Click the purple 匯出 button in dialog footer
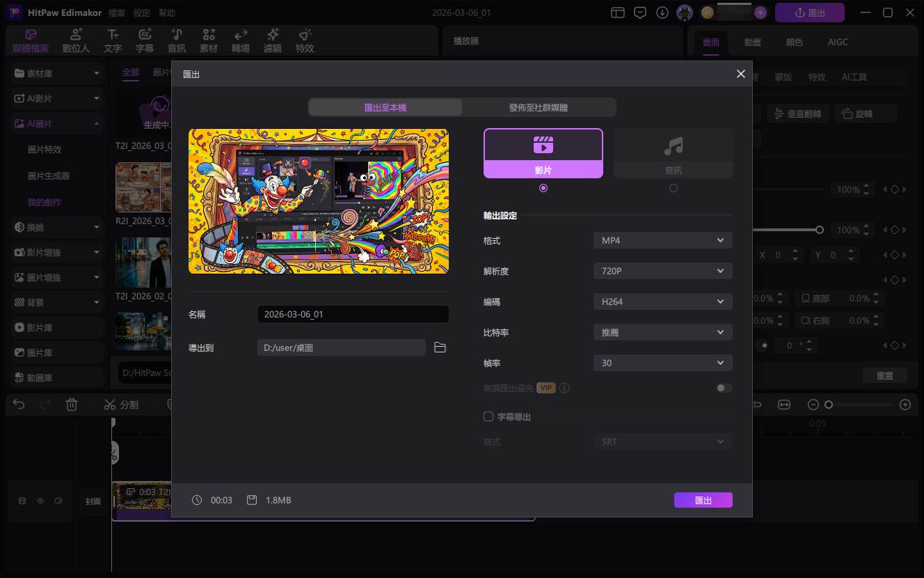The image size is (924, 578). [703, 500]
